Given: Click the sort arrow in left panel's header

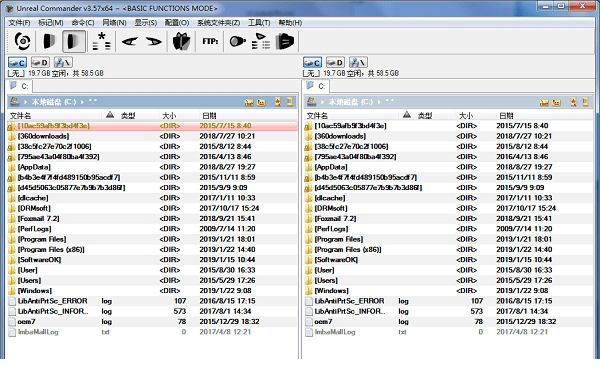Looking at the screenshot, I should click(110, 115).
